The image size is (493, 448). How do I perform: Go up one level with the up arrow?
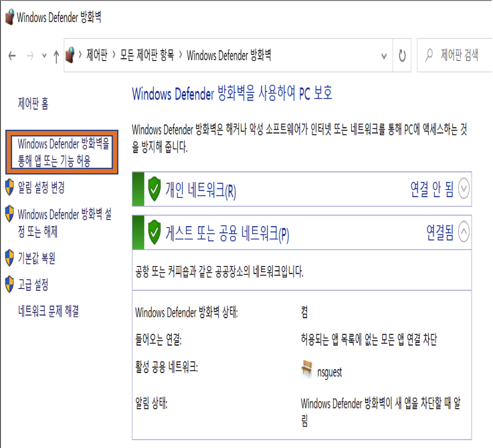(x=56, y=56)
